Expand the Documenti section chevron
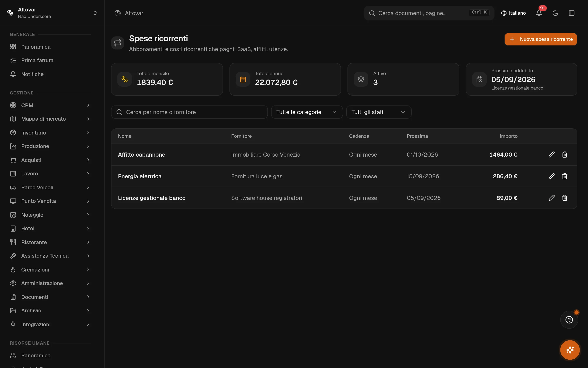This screenshot has height=368, width=588. pyautogui.click(x=88, y=297)
